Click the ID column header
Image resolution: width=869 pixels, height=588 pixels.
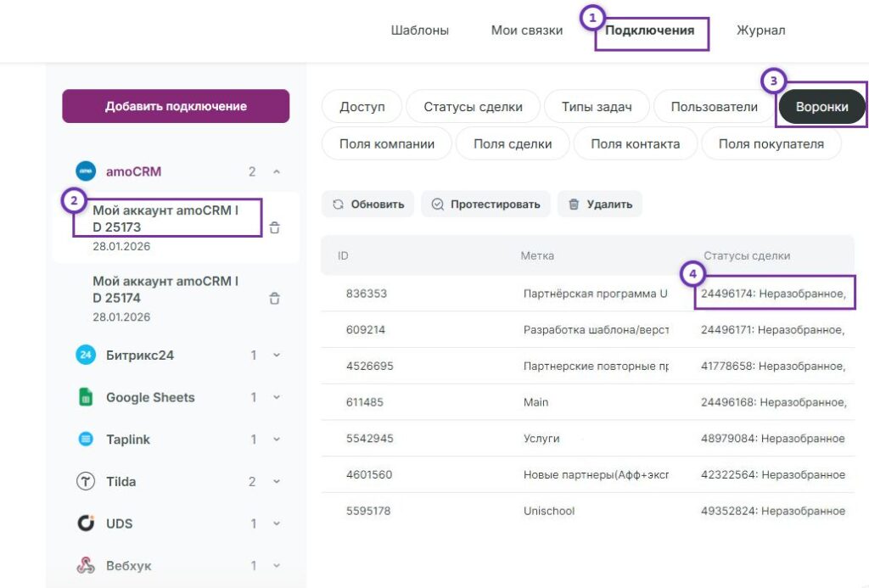pos(343,255)
